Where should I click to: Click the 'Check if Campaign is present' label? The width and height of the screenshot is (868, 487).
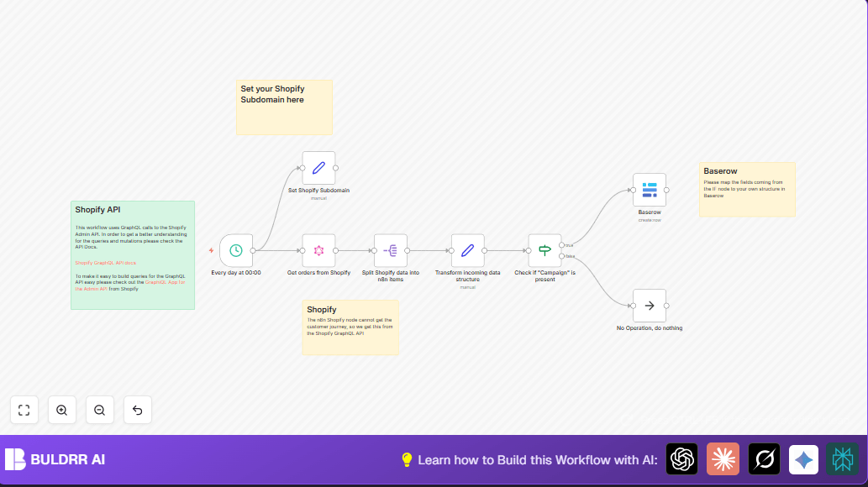[x=544, y=276]
